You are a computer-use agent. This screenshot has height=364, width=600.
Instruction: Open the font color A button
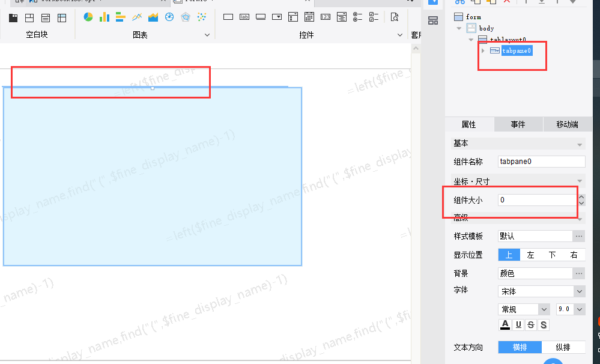tap(505, 324)
